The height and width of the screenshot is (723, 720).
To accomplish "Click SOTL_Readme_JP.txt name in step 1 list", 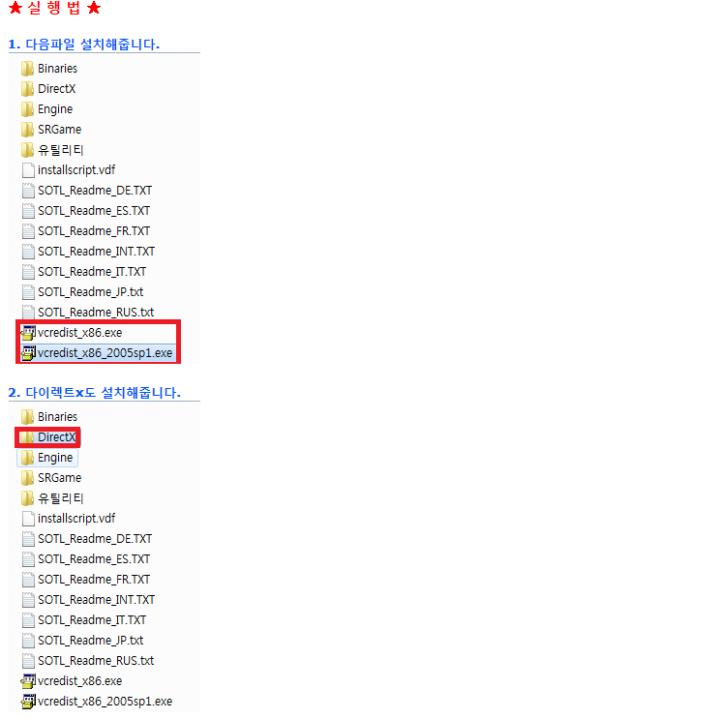I will coord(90,292).
